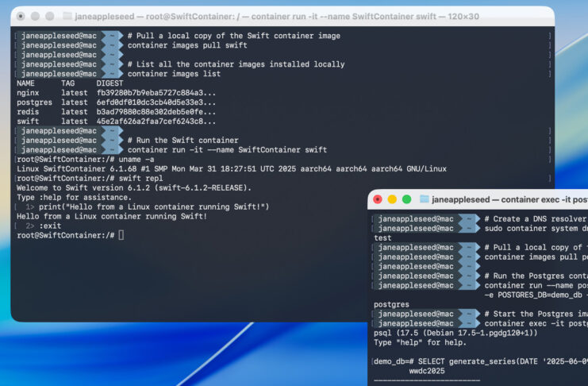
Task: Click the 'SELECT generate_series' query at demo_db prompt
Action: 503,361
